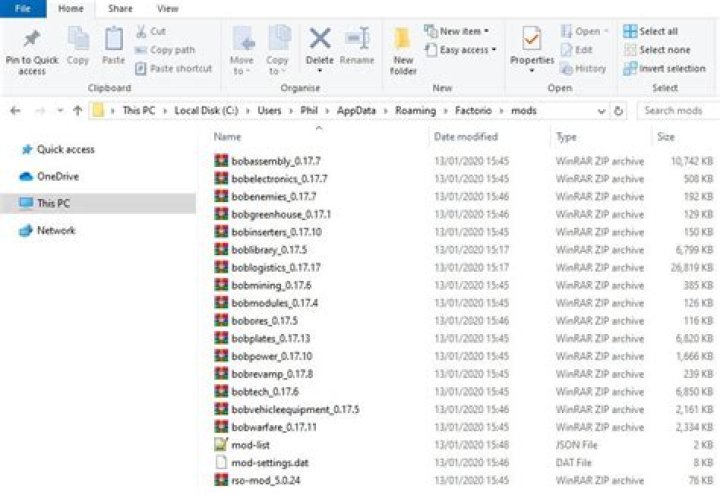Sort by the Size column header

tap(666, 137)
